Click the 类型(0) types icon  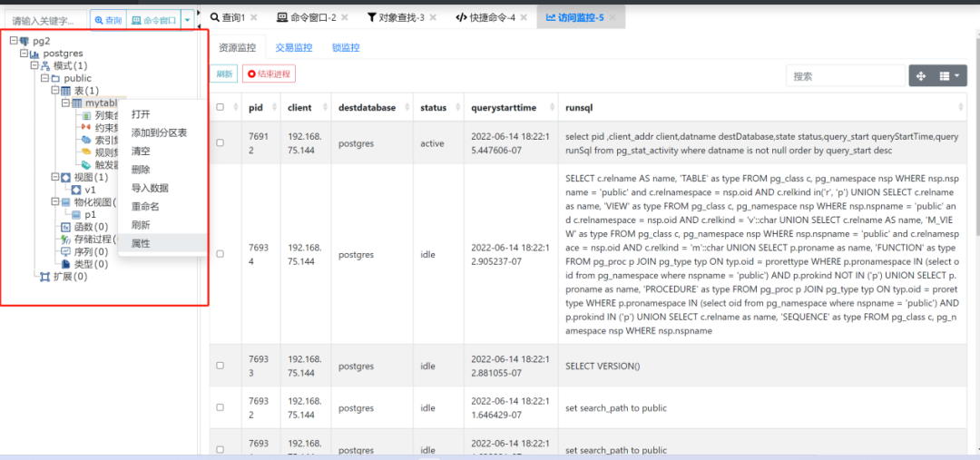click(65, 264)
